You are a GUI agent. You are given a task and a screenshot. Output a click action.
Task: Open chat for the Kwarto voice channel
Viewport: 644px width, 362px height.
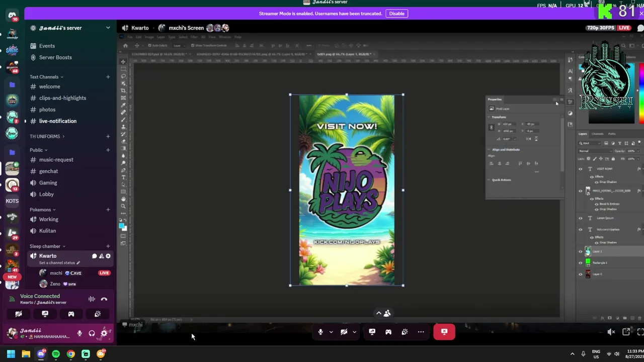pos(94,256)
